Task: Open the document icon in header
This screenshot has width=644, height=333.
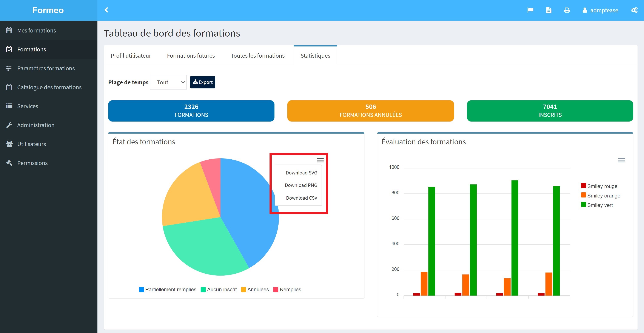Action: [x=548, y=10]
